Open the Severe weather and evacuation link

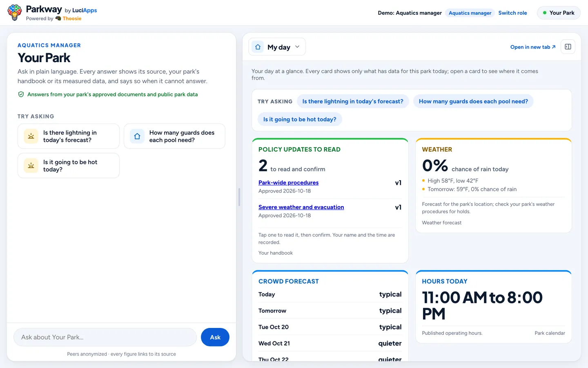click(301, 207)
